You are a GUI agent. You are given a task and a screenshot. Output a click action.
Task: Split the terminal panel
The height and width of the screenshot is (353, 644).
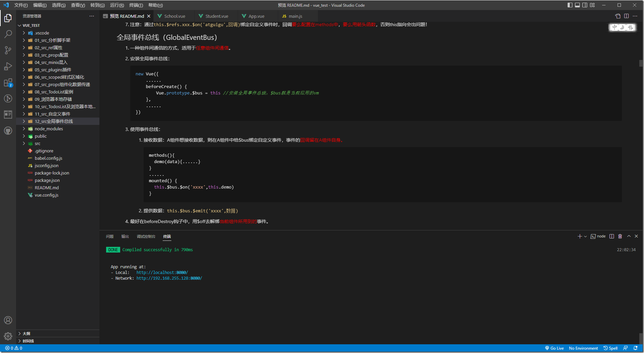pos(612,236)
